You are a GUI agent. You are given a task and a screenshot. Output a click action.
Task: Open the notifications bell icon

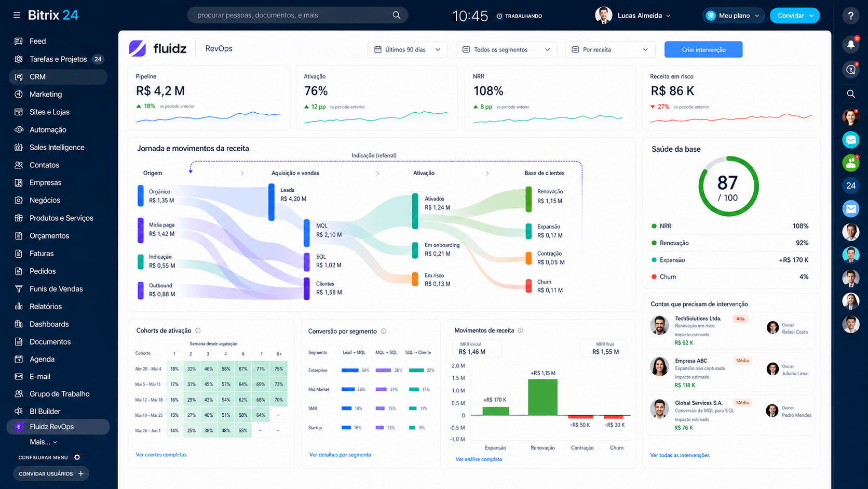[850, 44]
